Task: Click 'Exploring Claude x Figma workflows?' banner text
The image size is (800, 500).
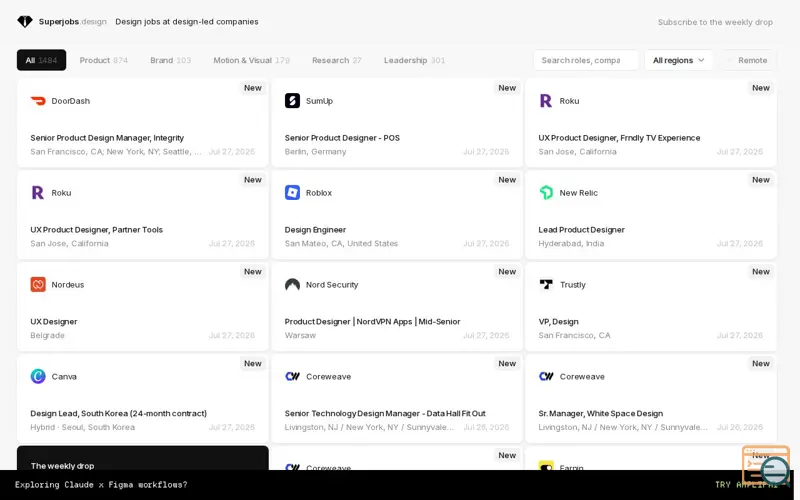Action: coord(101,485)
